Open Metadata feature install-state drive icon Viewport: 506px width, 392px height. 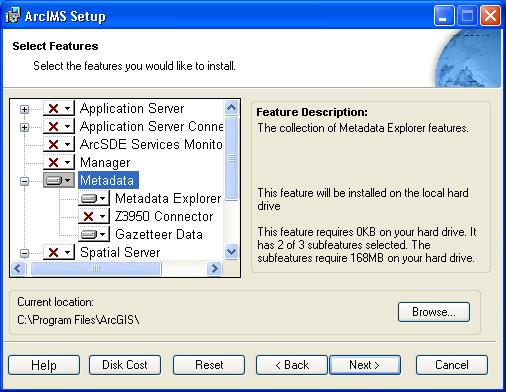pos(59,180)
